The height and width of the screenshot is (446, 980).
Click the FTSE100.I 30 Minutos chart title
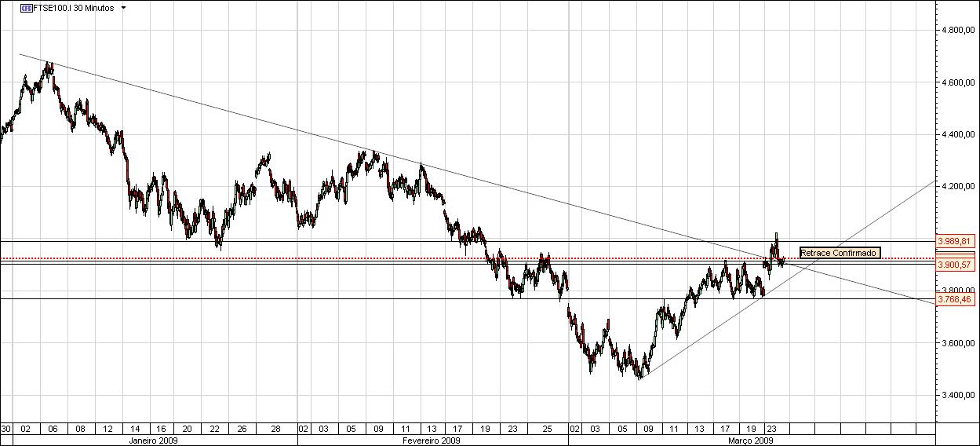coord(74,8)
